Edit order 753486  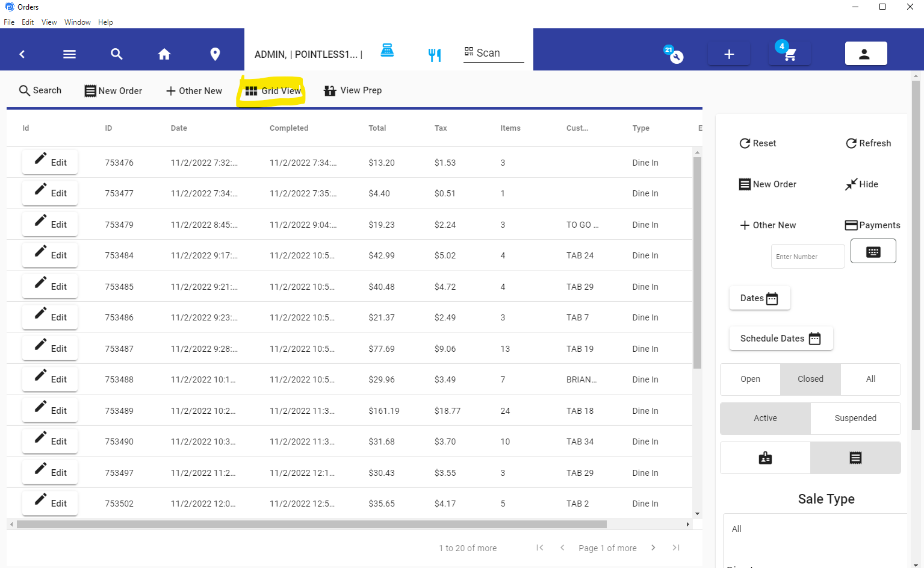[x=50, y=317]
